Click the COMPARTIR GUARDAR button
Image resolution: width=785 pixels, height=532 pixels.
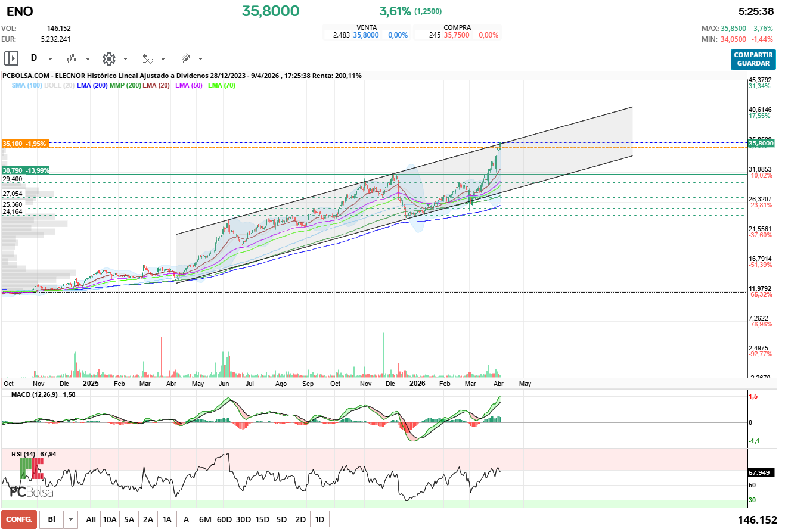click(x=753, y=59)
